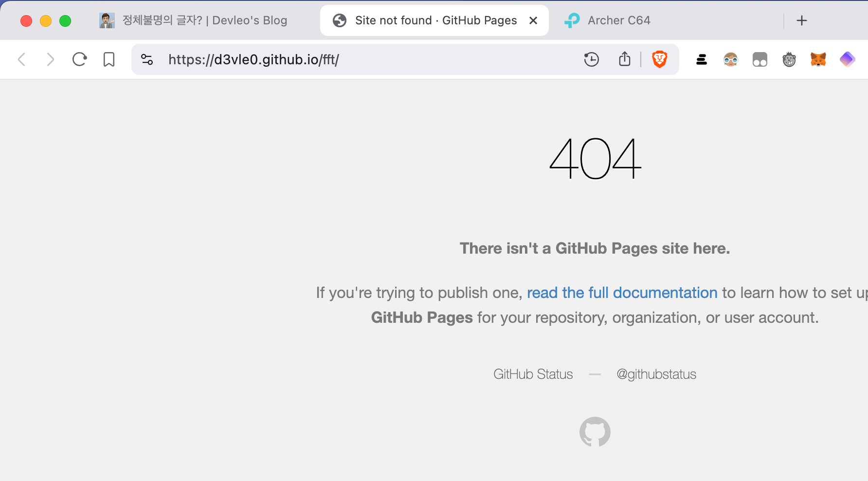Reload the current page
This screenshot has height=481, width=868.
pyautogui.click(x=79, y=59)
